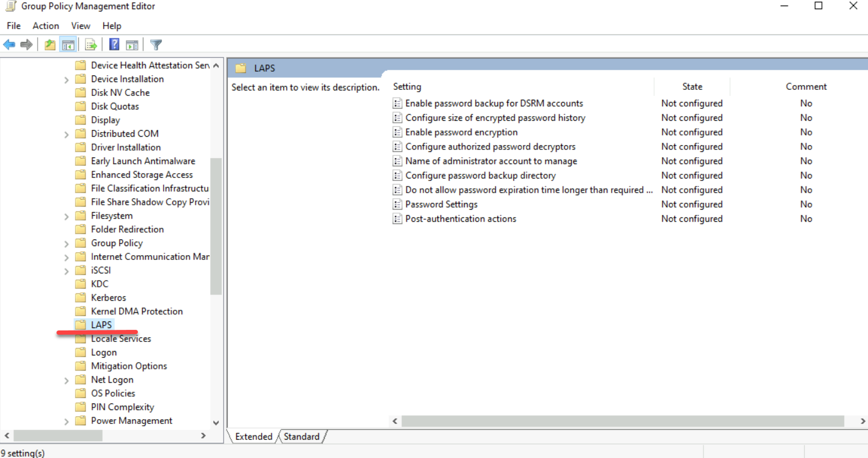Screen dimensions: 868x458
Task: Click the State column header
Action: point(692,86)
